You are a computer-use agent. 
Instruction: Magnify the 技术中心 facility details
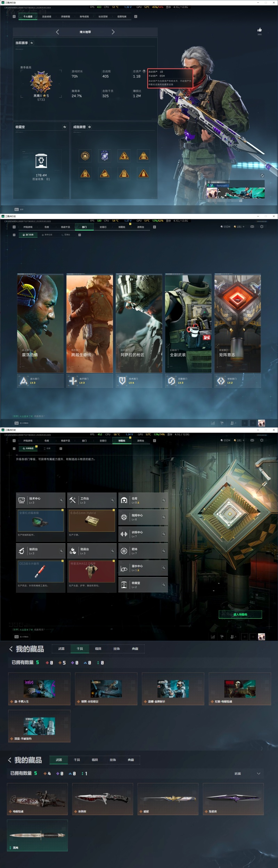(x=61, y=500)
